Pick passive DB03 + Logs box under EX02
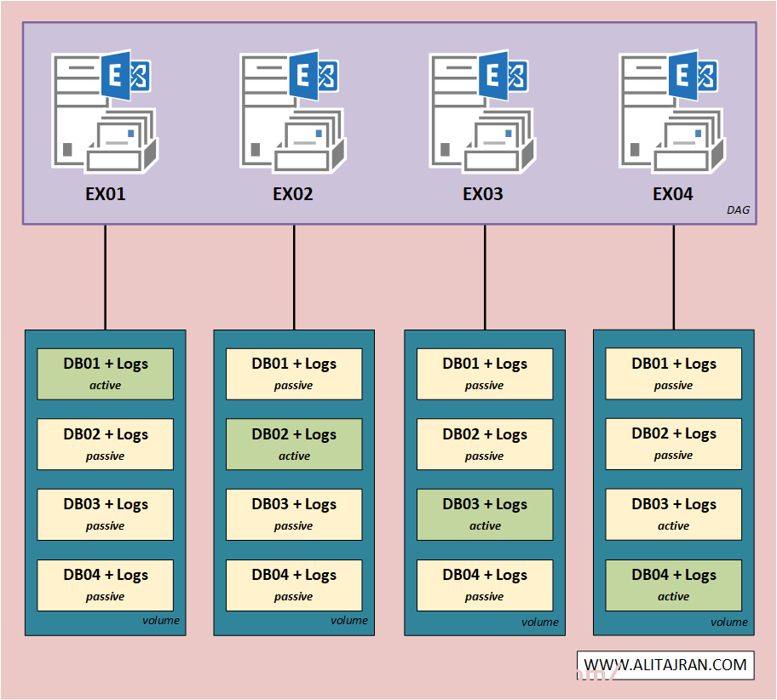This screenshot has height=700, width=777. pos(294,514)
